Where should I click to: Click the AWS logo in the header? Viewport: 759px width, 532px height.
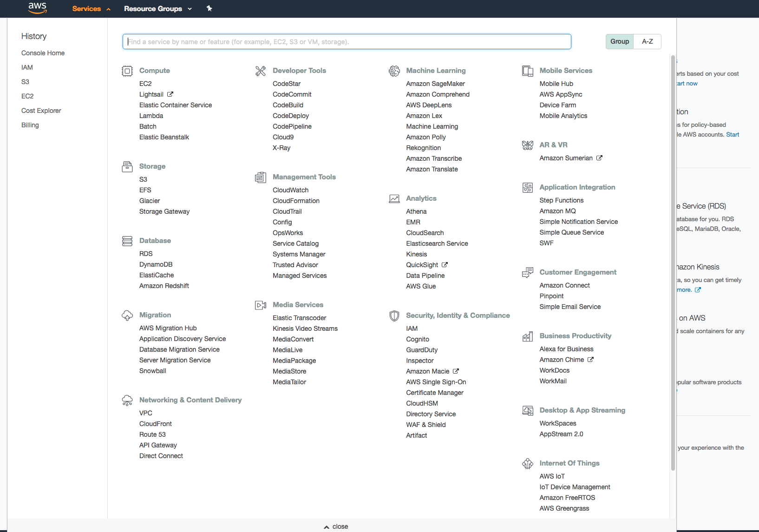[x=37, y=8]
